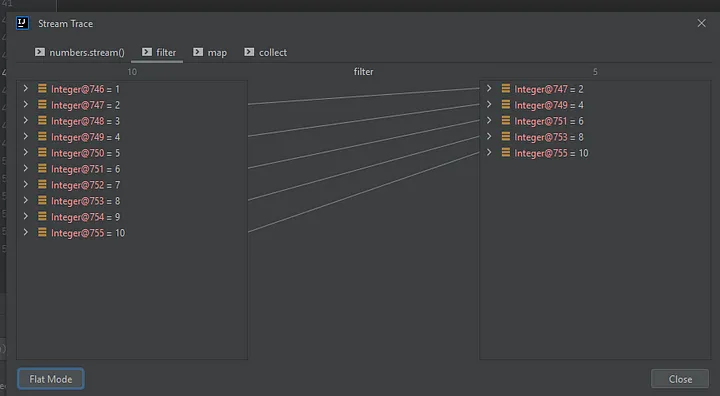This screenshot has width=720, height=396.
Task: Click the object icon beside right-panel Integer@751 = 6
Action: coord(506,120)
